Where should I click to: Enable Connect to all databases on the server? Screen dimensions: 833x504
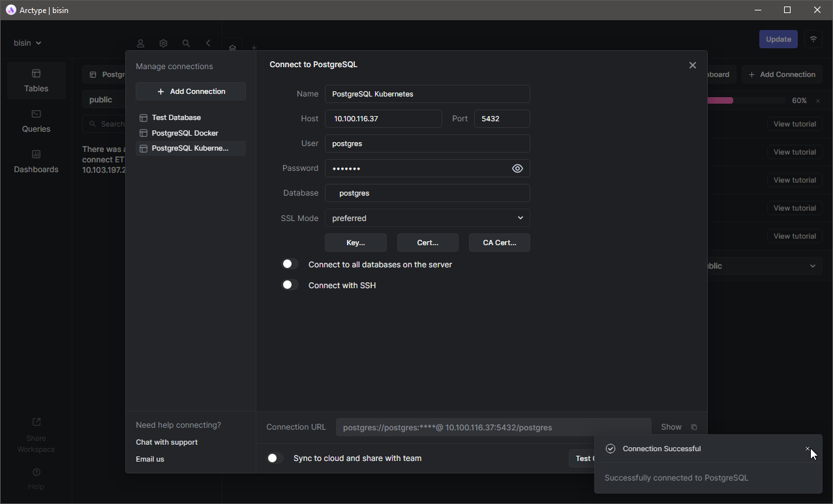pos(289,263)
